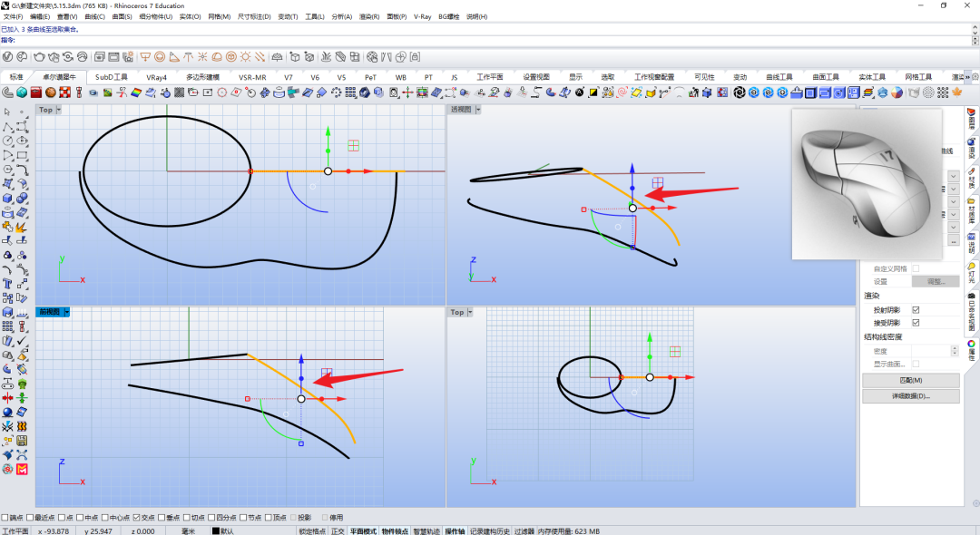Enable 切点 tangent snap checkbox

(x=186, y=518)
